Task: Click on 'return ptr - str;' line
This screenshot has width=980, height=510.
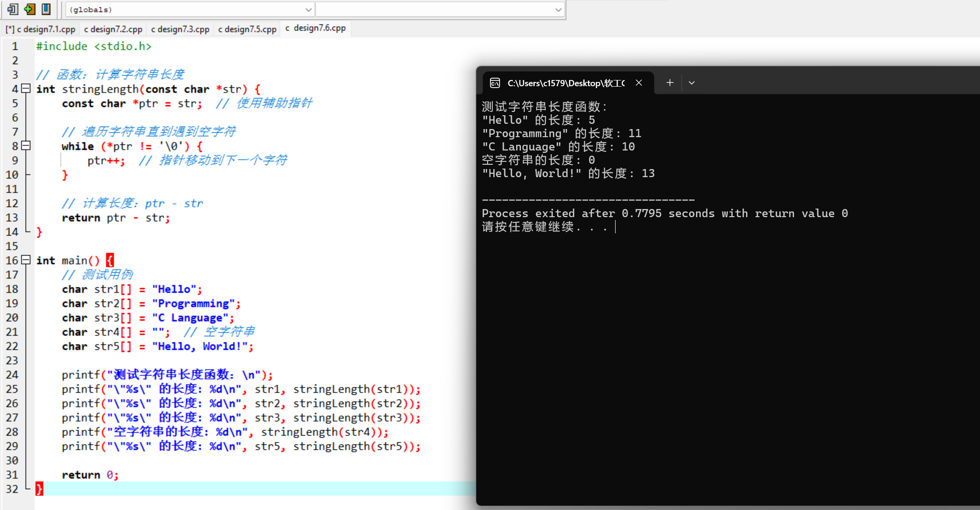Action: tap(116, 218)
